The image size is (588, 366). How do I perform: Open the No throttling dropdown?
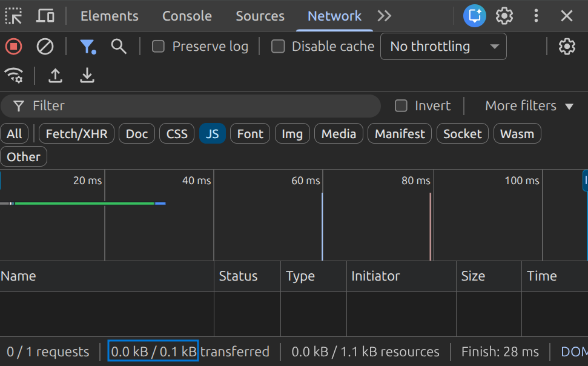[x=443, y=47]
